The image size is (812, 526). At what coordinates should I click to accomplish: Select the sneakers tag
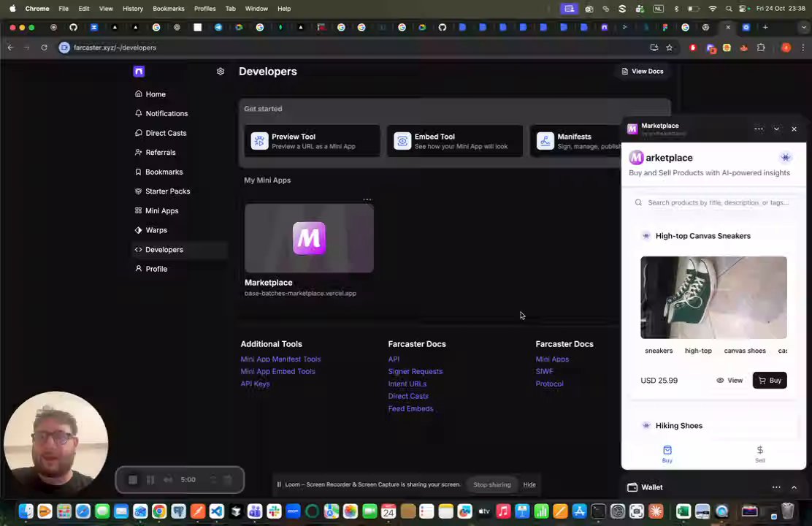pyautogui.click(x=659, y=351)
